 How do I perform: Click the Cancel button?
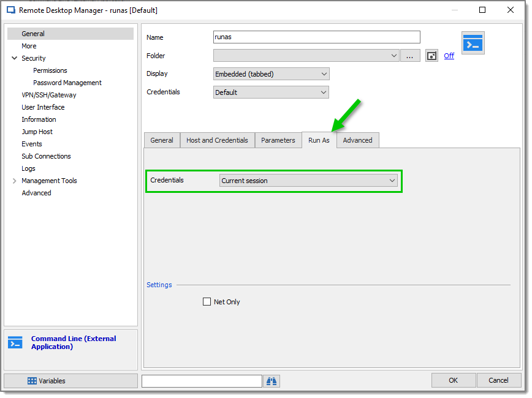[499, 380]
